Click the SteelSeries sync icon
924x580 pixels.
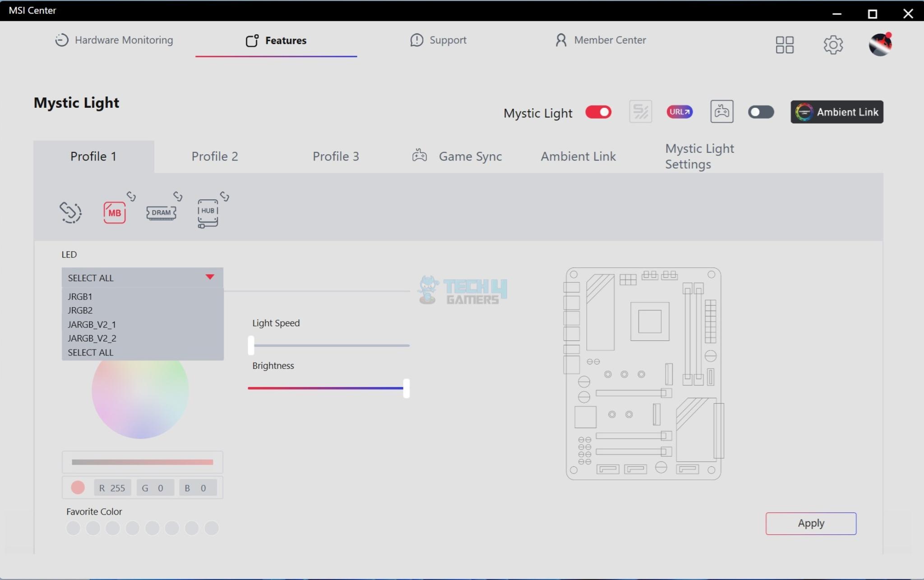640,112
